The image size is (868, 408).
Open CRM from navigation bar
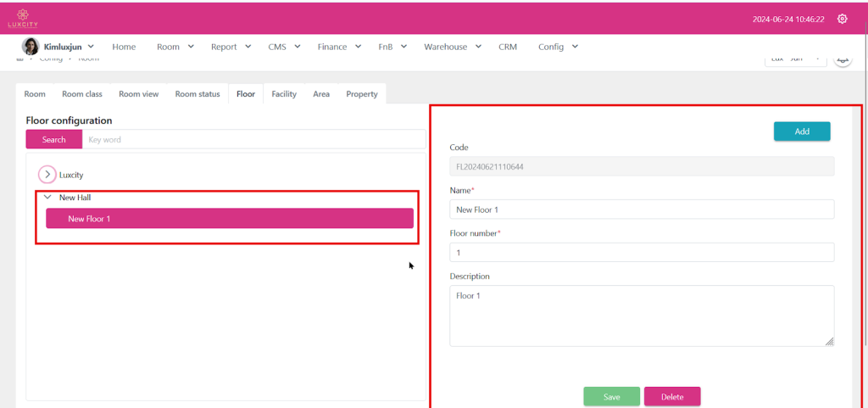coord(508,47)
